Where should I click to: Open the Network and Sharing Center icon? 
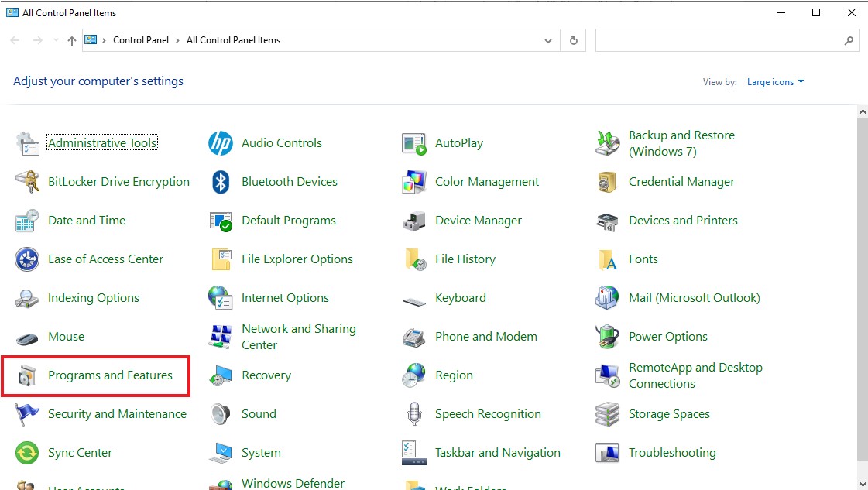pyautogui.click(x=221, y=337)
